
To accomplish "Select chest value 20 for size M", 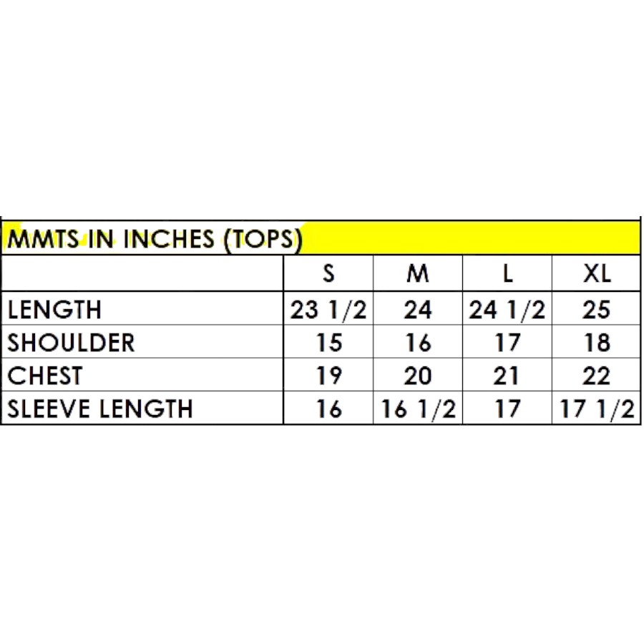I will (x=418, y=376).
